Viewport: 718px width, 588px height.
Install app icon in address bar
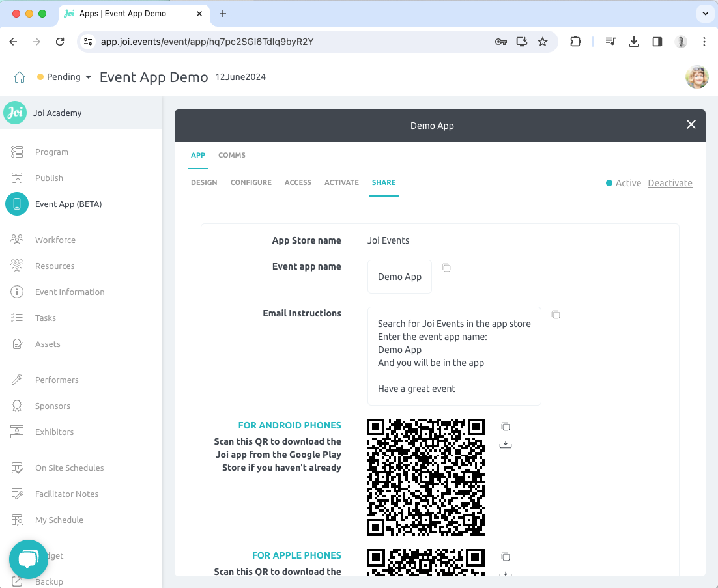521,42
